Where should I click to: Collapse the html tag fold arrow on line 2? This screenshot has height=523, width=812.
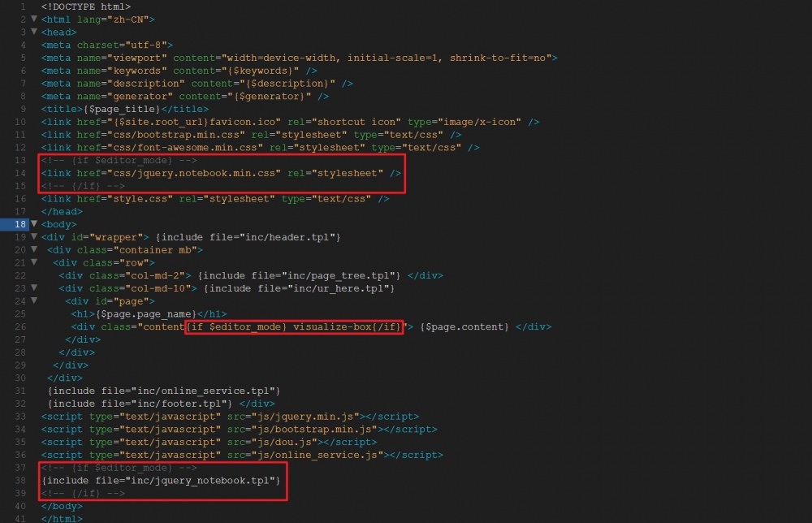coord(34,19)
